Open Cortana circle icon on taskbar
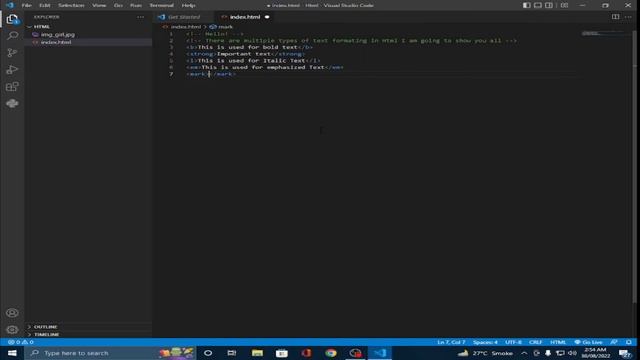This screenshot has width=640, height=360. pos(208,353)
